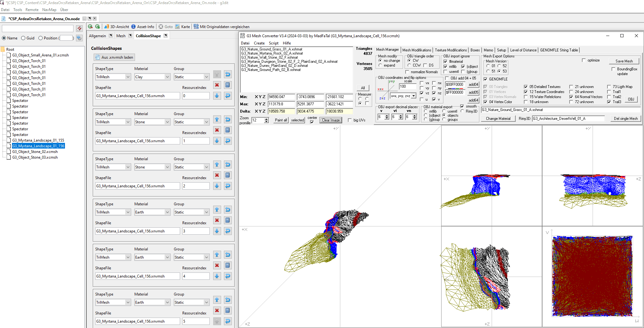Switch to the Texture Modifications tab

click(x=451, y=50)
